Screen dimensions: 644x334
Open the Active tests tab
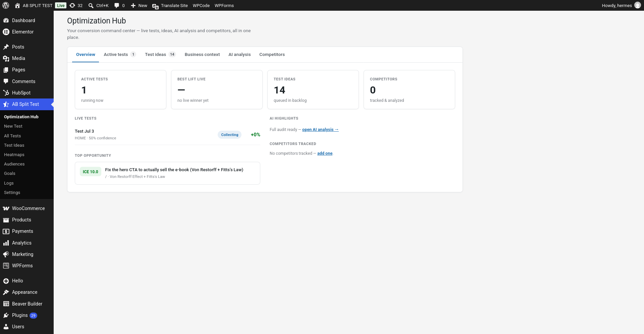coord(120,55)
